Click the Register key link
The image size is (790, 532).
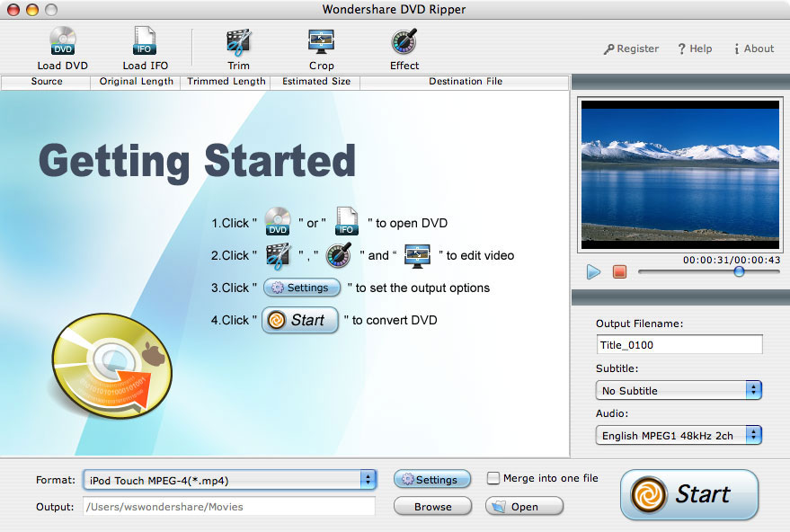[x=631, y=49]
